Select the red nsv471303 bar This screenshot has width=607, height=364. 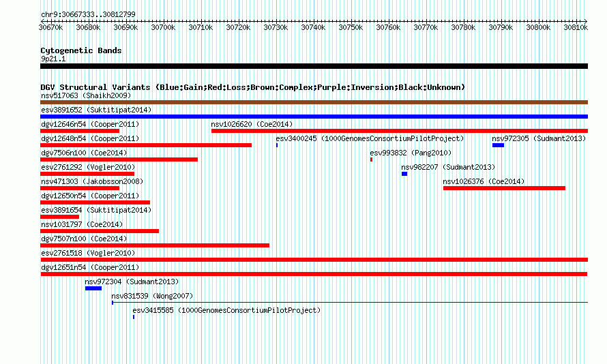[x=80, y=188]
